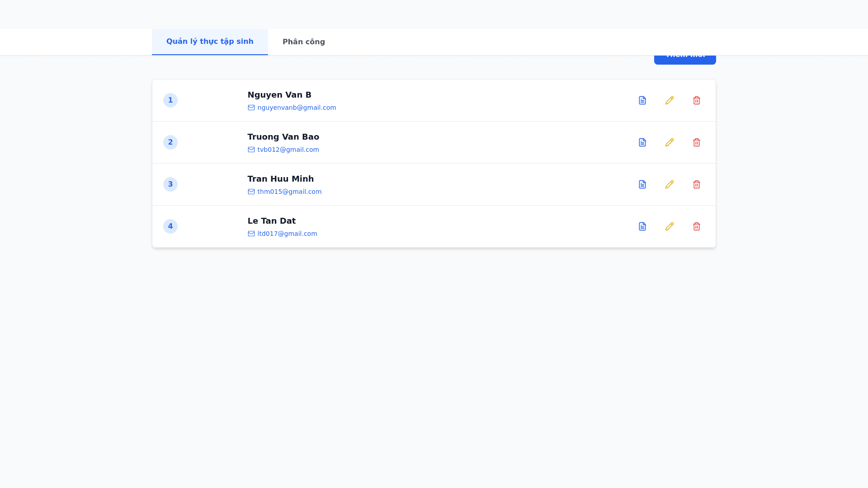Image resolution: width=868 pixels, height=488 pixels.
Task: View Le Tan Dat's document details
Action: pyautogui.click(x=642, y=226)
